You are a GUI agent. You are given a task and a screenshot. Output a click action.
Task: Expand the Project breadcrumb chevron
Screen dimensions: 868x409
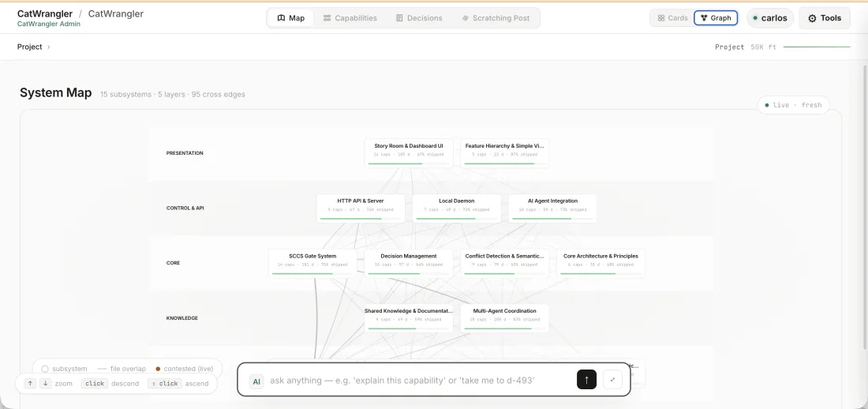coord(49,47)
